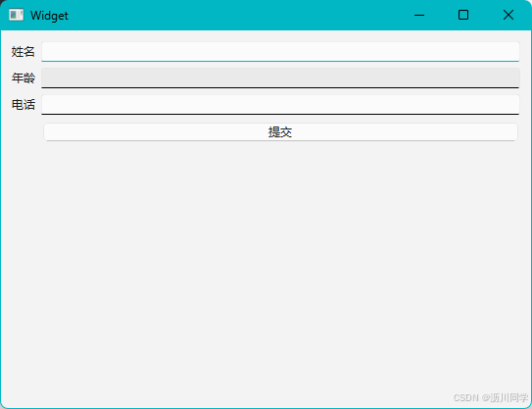Close the Widget window
The height and width of the screenshot is (409, 532).
(x=508, y=15)
